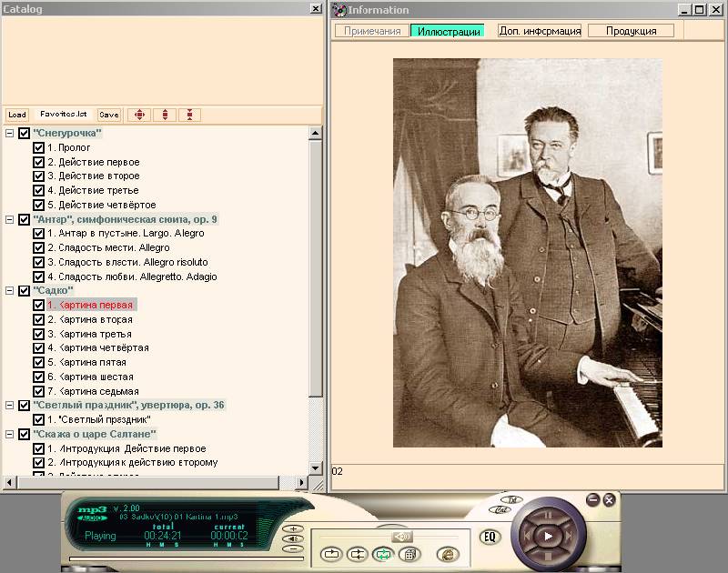The width and height of the screenshot is (728, 573).
Task: Click the four-arrow icon in the Catalog toolbar
Action: coord(139,115)
